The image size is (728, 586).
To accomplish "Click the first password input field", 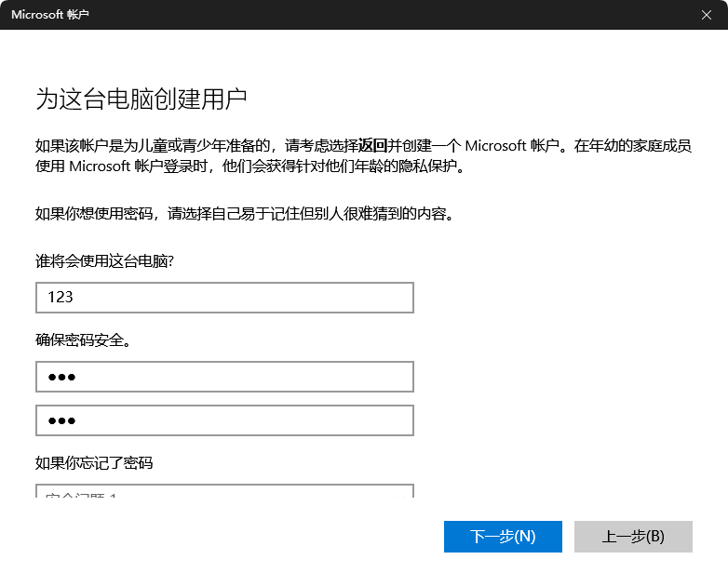I will (x=224, y=377).
